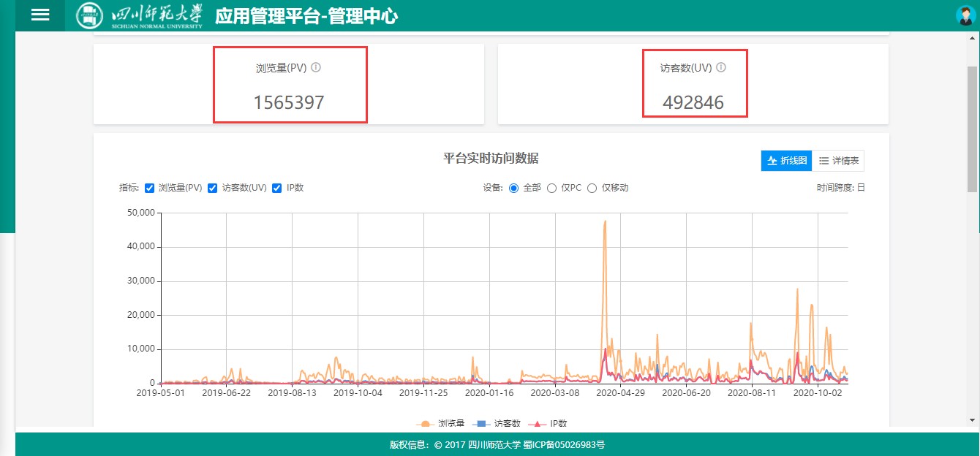Select the 仅PC device radio button
This screenshot has height=456, width=980.
point(552,188)
